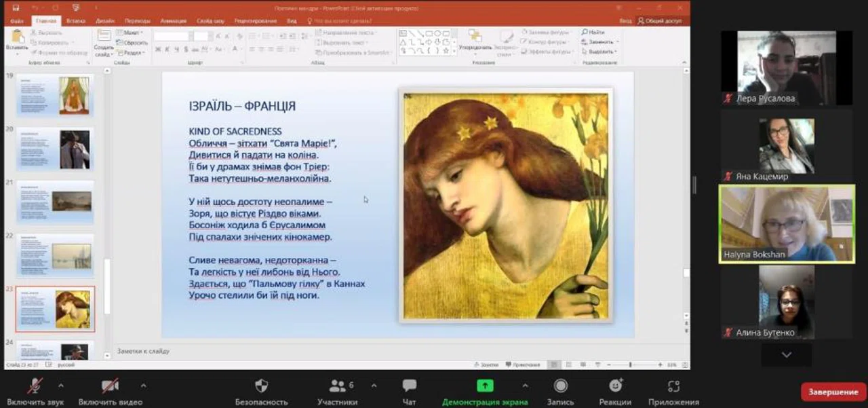Click the ІЗРАЇЛЬ – ФРАНЦІЯ slide title

[x=242, y=107]
